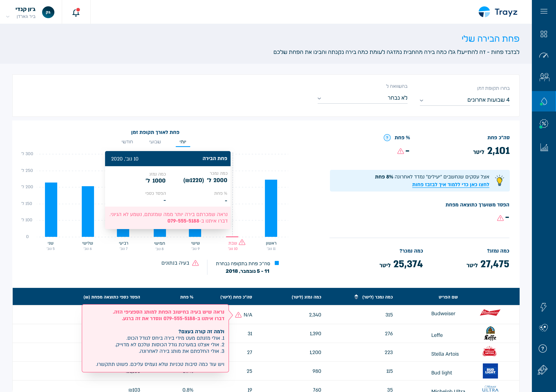
Task: Click the help question mark sidebar icon
Action: click(543, 349)
